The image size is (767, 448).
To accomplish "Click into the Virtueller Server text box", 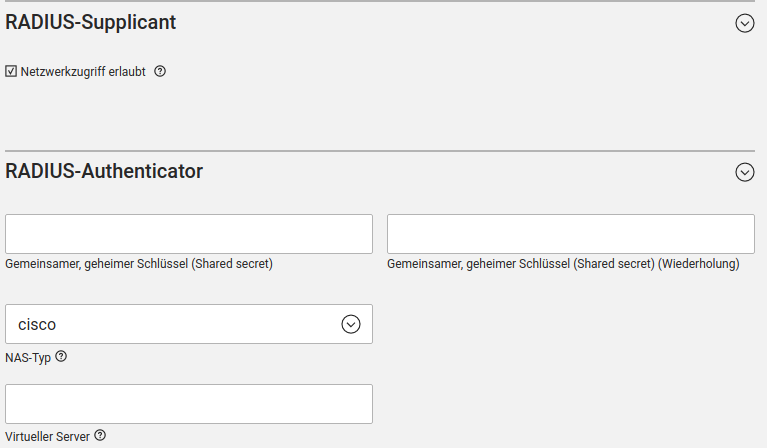I will coord(189,404).
